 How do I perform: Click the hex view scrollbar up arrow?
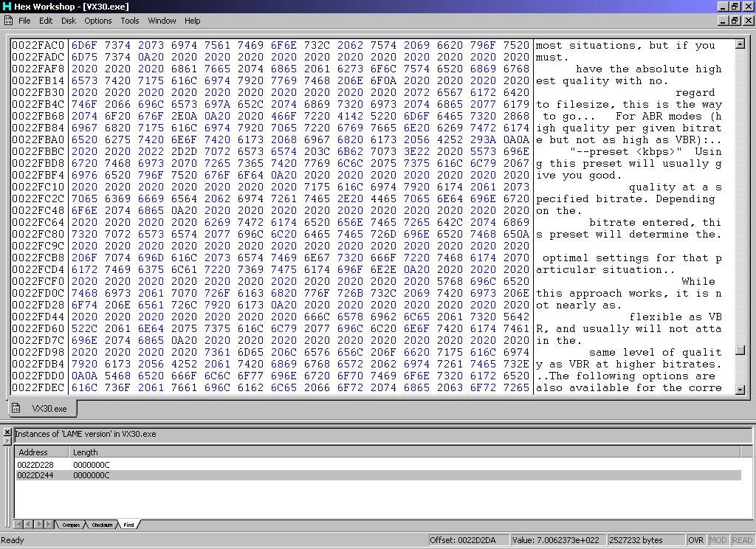[740, 44]
